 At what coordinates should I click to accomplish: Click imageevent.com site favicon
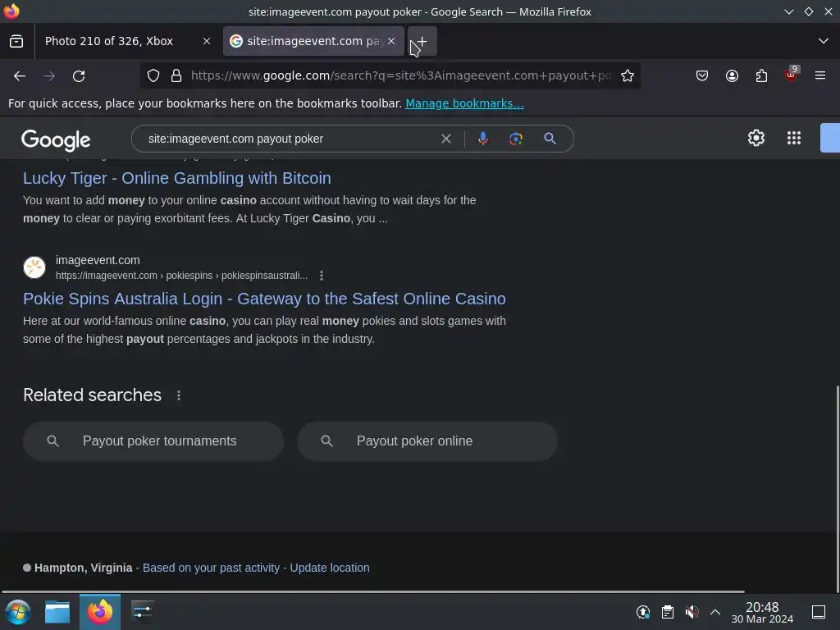pos(34,267)
